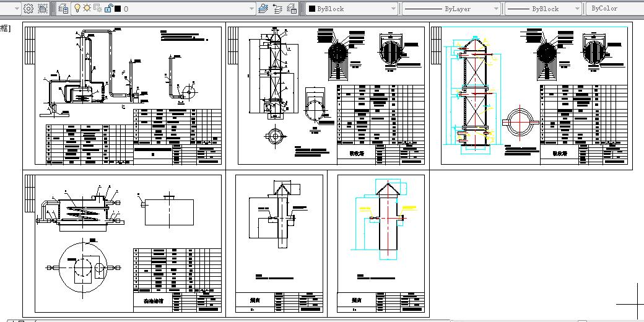Turn layer 0 off with lightbulb

[x=77, y=8]
